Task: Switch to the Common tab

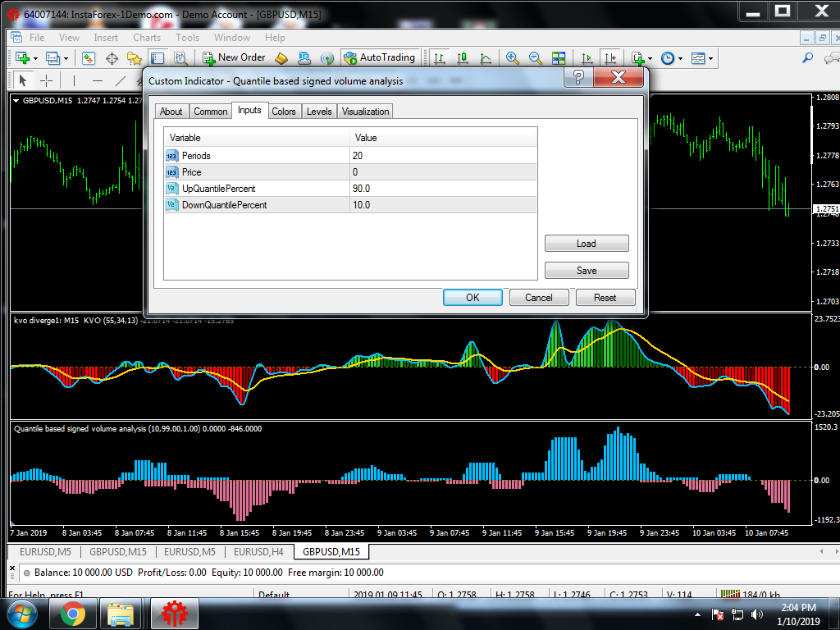Action: pyautogui.click(x=211, y=112)
